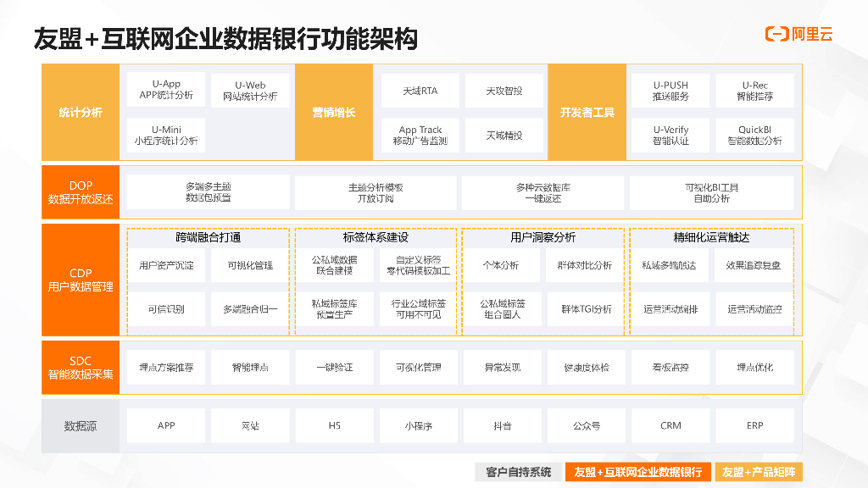Screen dimensions: 868x488
Task: Select the 标签体系建设 header
Action: point(376,237)
